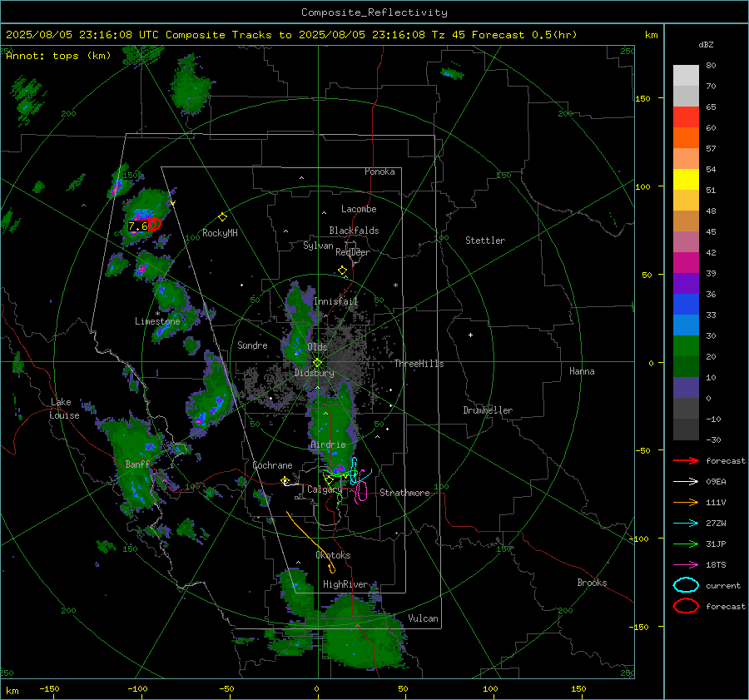
Task: Click the Sundre label
Action: 252,345
